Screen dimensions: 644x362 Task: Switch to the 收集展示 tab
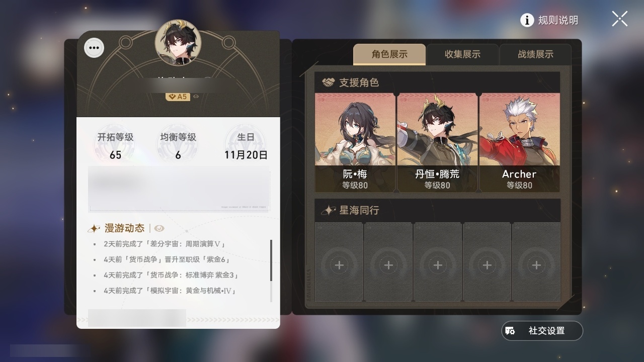462,54
